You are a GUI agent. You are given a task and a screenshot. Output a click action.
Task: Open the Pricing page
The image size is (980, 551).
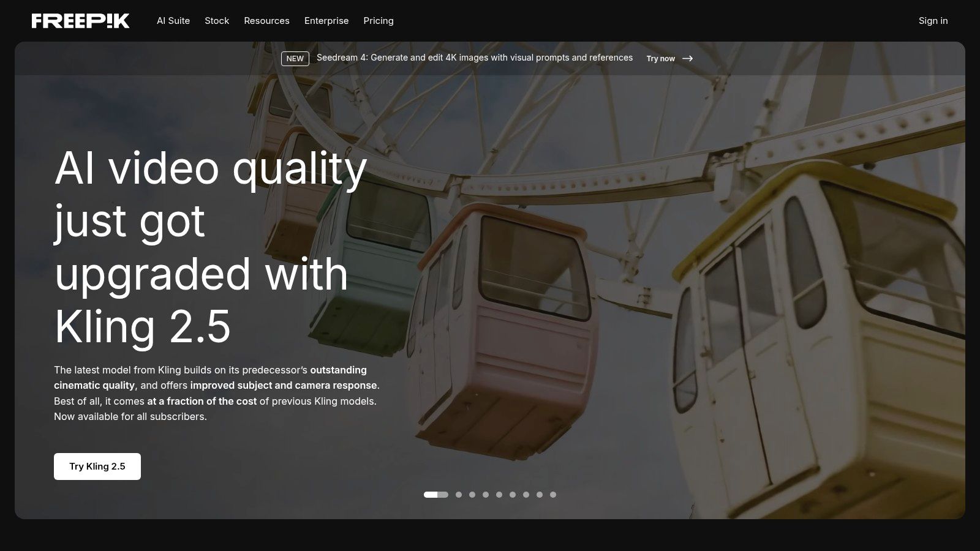[x=379, y=21]
